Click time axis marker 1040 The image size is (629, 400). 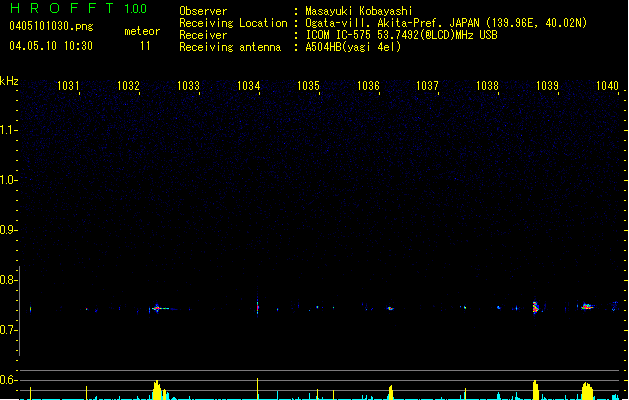tap(607, 86)
